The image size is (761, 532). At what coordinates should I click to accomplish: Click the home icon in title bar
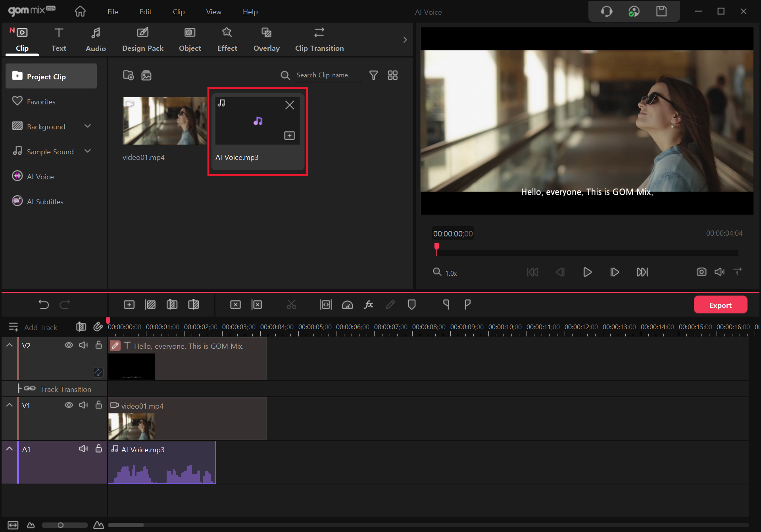(x=80, y=12)
